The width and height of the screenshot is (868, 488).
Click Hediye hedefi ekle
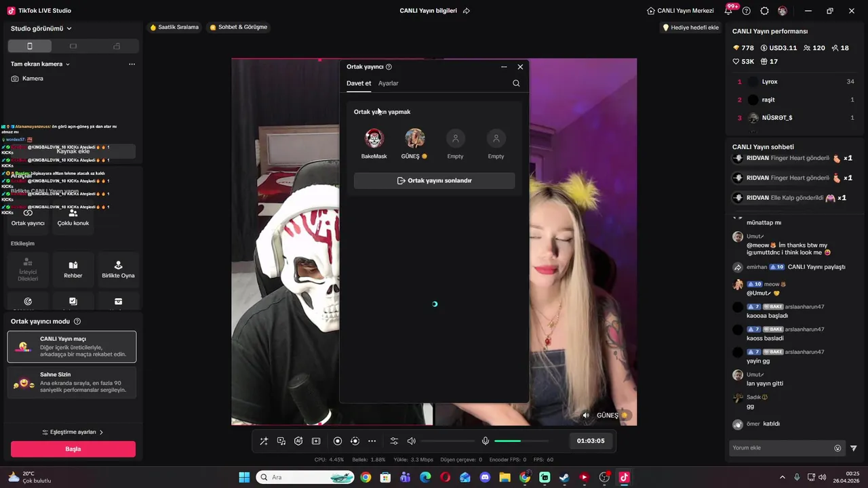point(690,28)
